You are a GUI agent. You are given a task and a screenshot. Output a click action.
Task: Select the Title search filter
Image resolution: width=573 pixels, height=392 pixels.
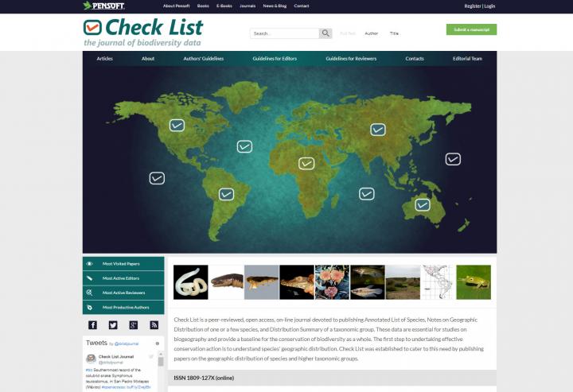(394, 33)
